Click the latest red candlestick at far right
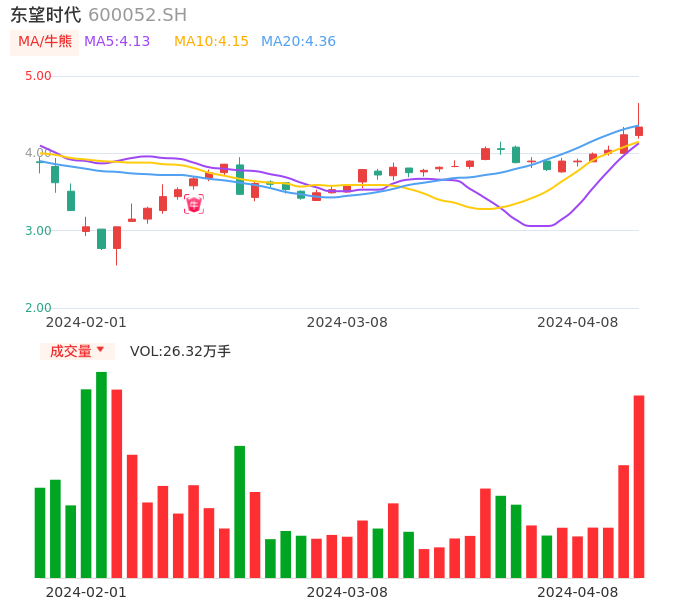 click(639, 130)
